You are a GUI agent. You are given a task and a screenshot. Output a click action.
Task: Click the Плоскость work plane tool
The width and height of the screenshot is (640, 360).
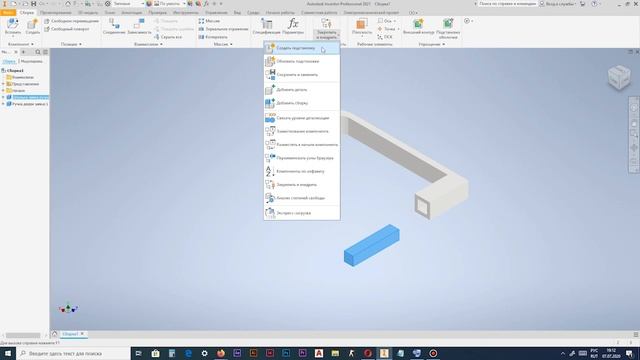coord(362,27)
